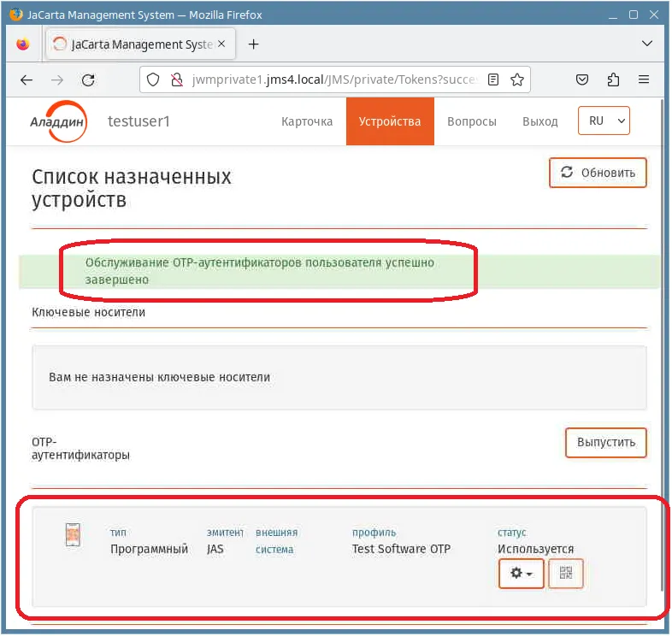The image size is (672, 636).
Task: Click the insecure connection padlock icon
Action: click(176, 79)
